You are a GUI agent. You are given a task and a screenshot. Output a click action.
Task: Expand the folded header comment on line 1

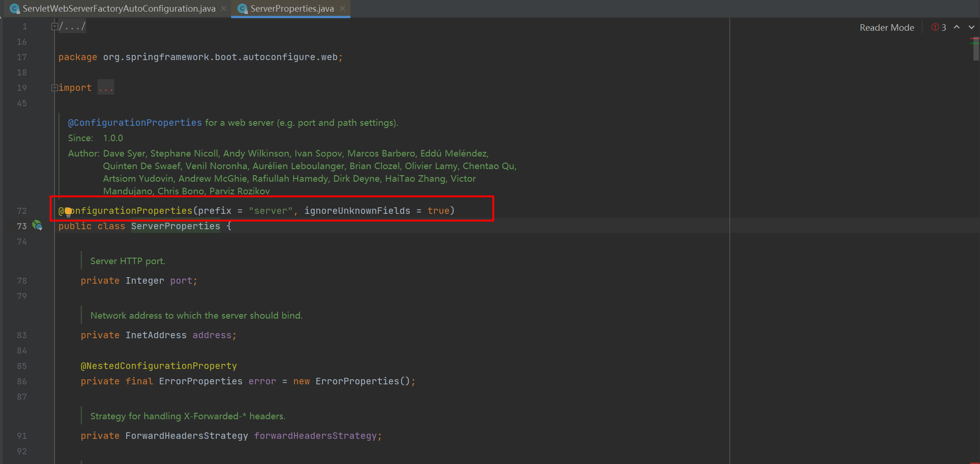pyautogui.click(x=55, y=27)
